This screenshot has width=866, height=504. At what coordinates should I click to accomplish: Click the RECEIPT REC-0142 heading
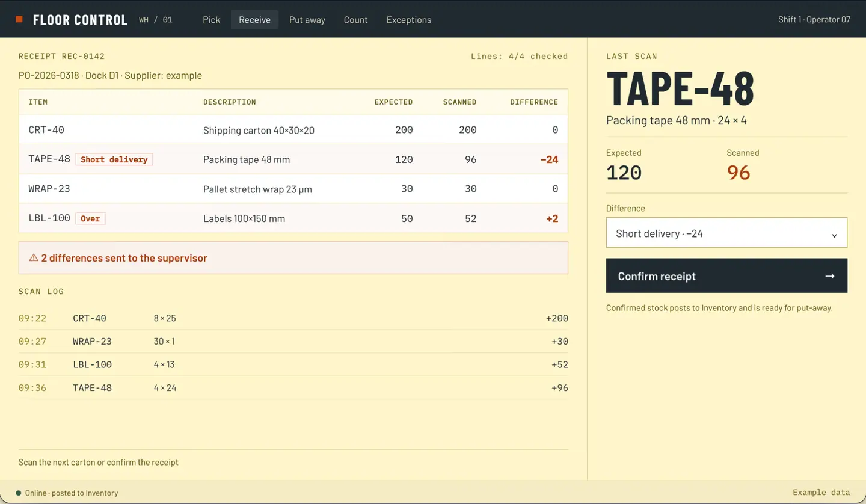(x=62, y=56)
